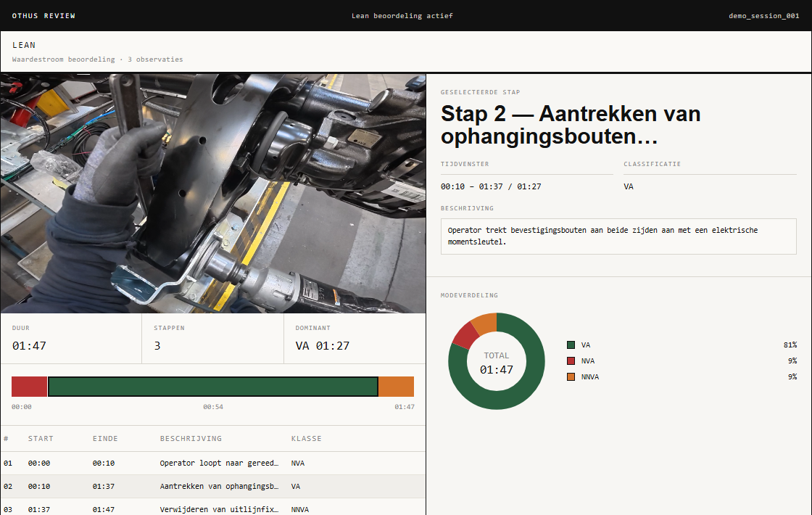Click the DOMINANT VA 01:27 metric

pyautogui.click(x=355, y=338)
